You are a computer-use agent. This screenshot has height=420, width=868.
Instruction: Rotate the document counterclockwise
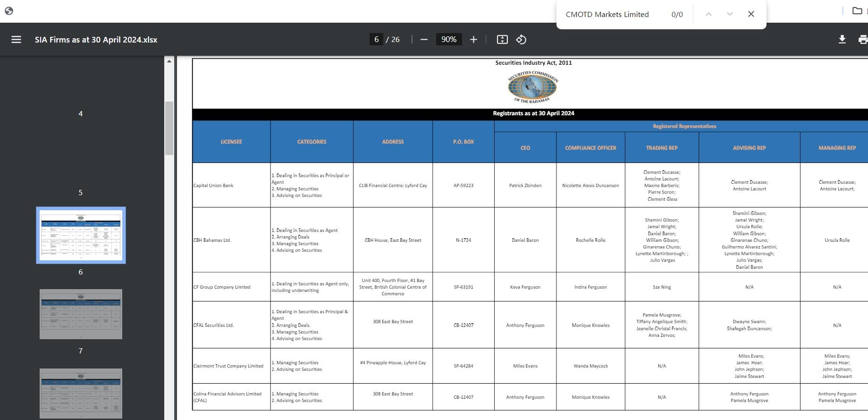[x=521, y=40]
